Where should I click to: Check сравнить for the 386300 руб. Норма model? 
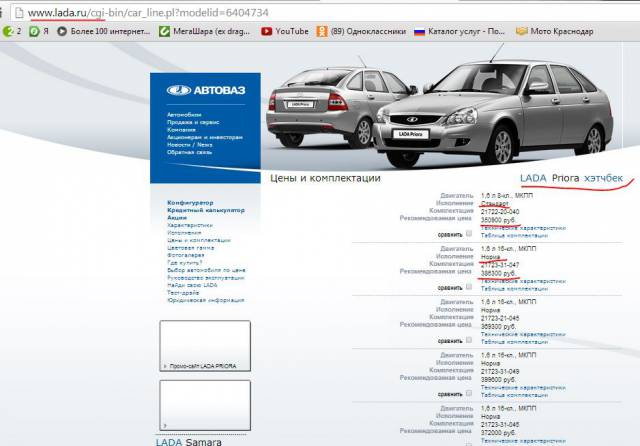pos(468,287)
